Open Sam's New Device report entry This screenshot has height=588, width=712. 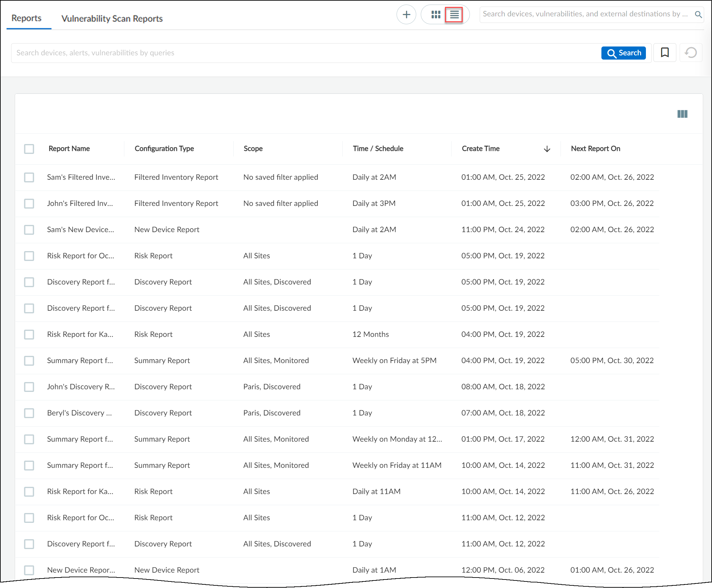[x=80, y=230]
